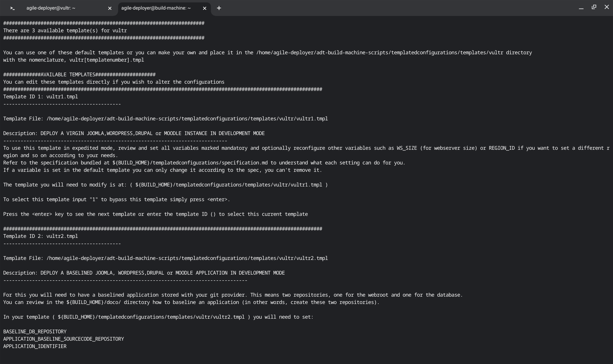613x364 pixels.
Task: Close the terminal window
Action: coord(607,7)
